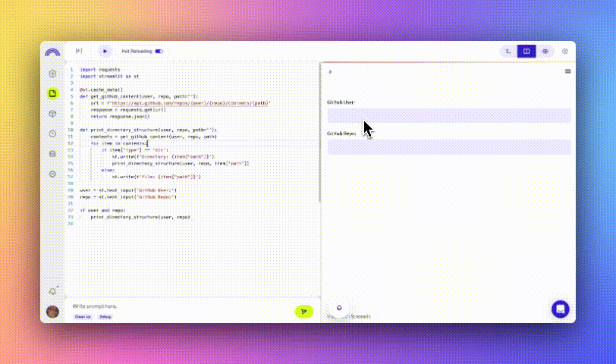Image resolution: width=616 pixels, height=364 pixels.
Task: Click the 'import requests' code line
Action: coord(100,70)
